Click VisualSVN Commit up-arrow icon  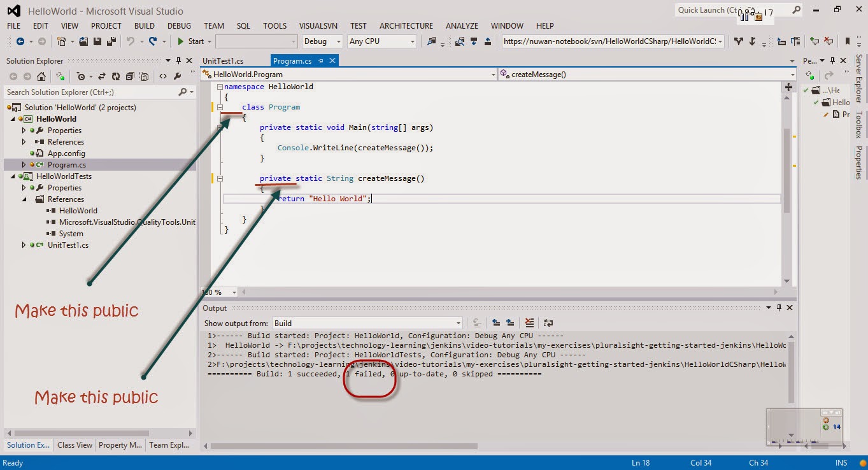click(488, 41)
